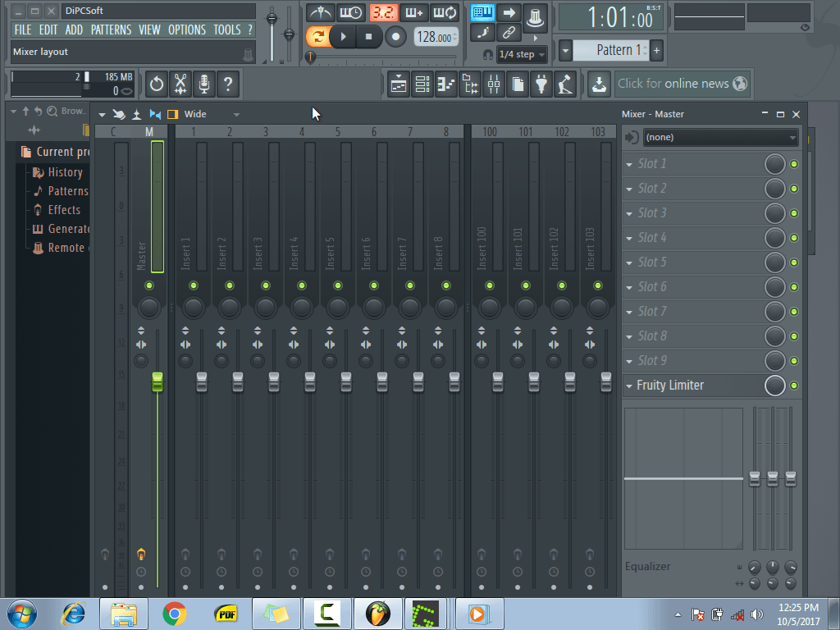Click the record button
This screenshot has width=840, height=630.
(395, 37)
